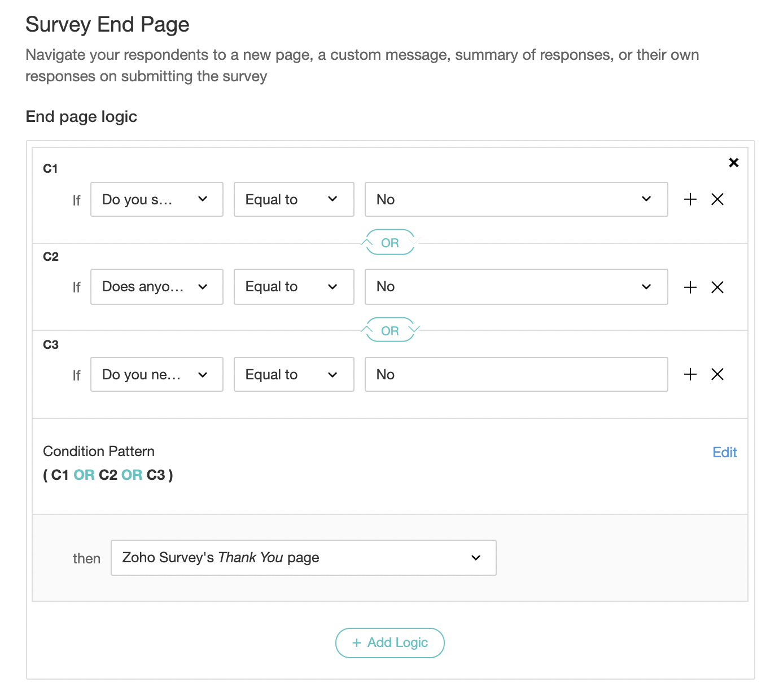Click the plus icon in C2 row
This screenshot has width=779, height=700.
[690, 287]
